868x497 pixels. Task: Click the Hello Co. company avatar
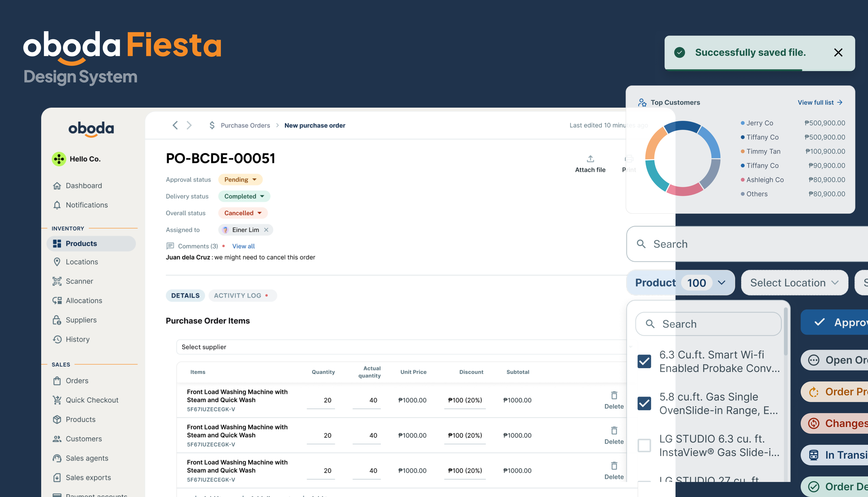tap(59, 159)
